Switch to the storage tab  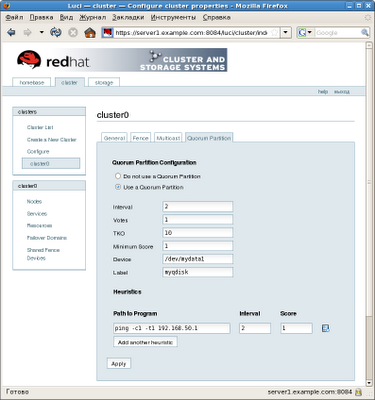coord(104,82)
